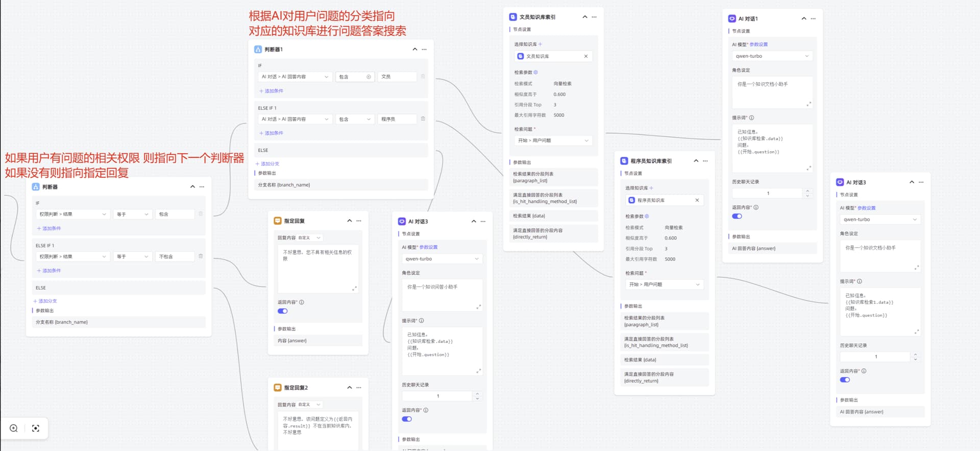This screenshot has width=980, height=451.
Task: Click the 不包含 value field in 判断器 ELSE IF 1
Action: (175, 256)
